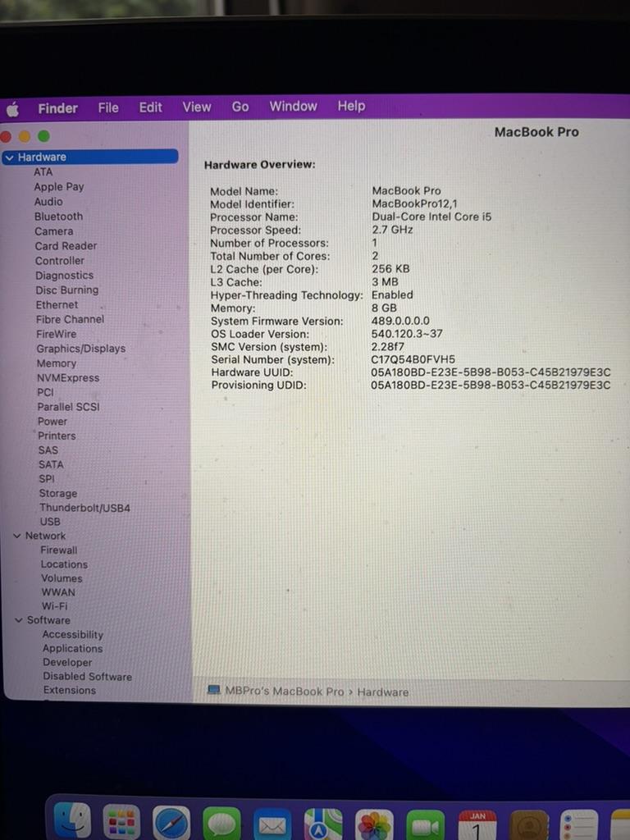Open Finder from the dock
630x840 pixels.
(x=72, y=822)
